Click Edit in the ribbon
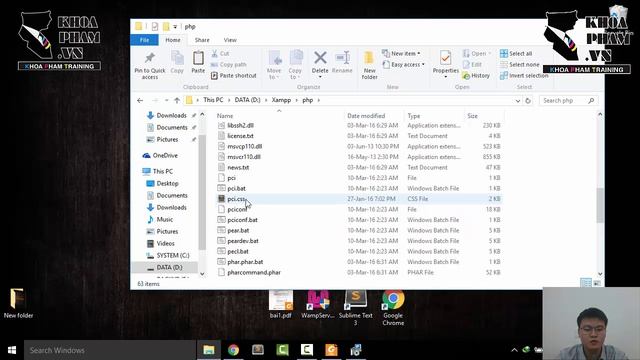This screenshot has height=360, width=640. tap(472, 64)
